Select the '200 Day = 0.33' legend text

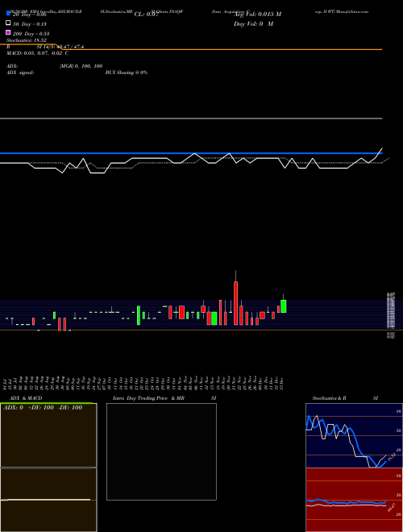(x=31, y=34)
